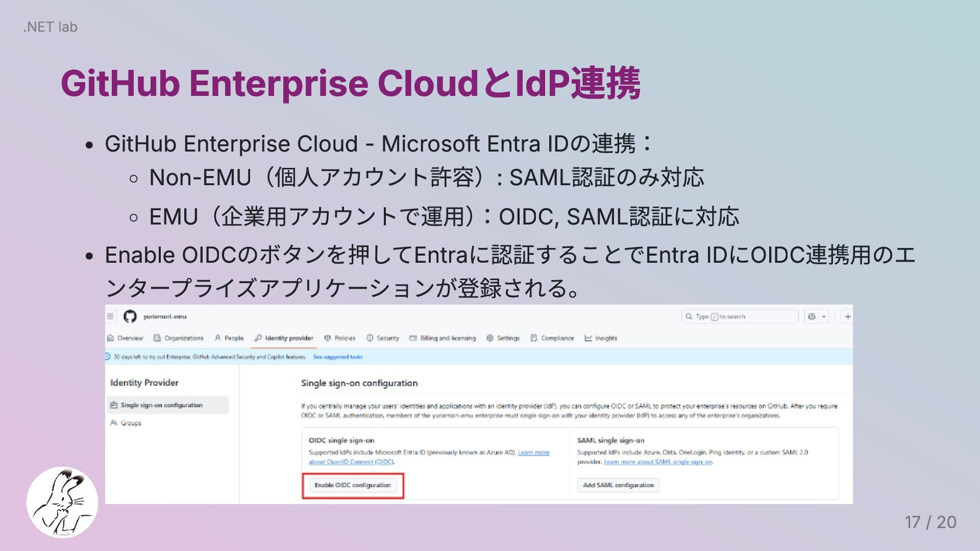Expand the Copilot dropdown arrow

[824, 316]
